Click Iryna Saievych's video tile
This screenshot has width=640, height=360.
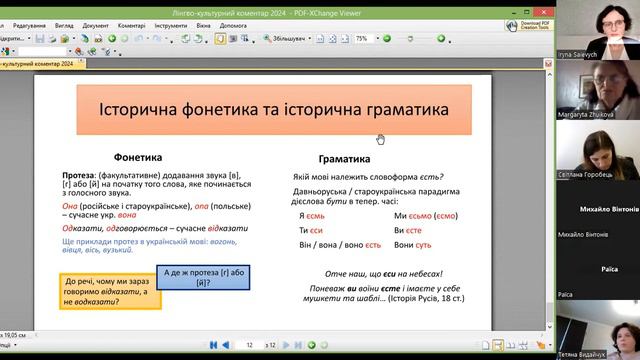[598, 30]
